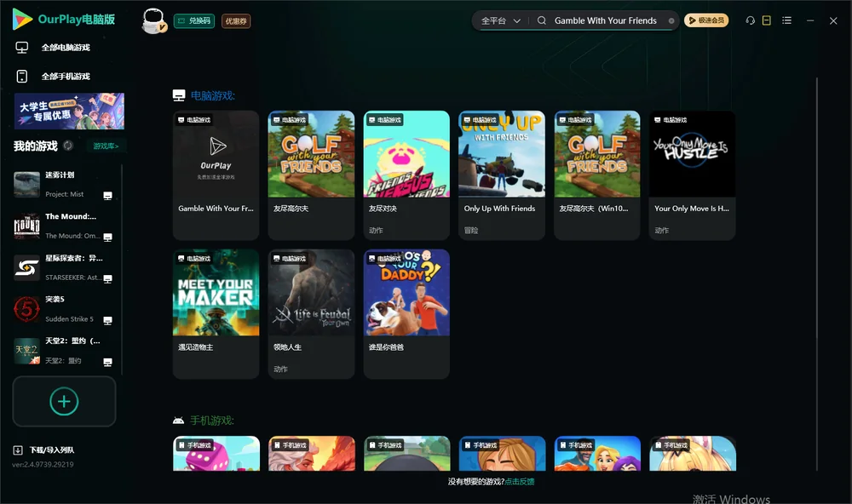The height and width of the screenshot is (504, 852).
Task: Click the OurPlay logo icon
Action: 22,19
